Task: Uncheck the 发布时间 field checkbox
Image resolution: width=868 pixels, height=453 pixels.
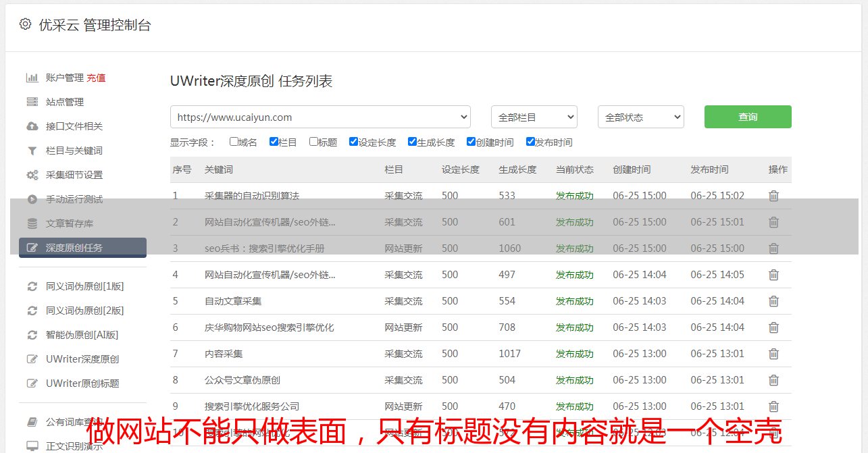Action: (x=530, y=142)
